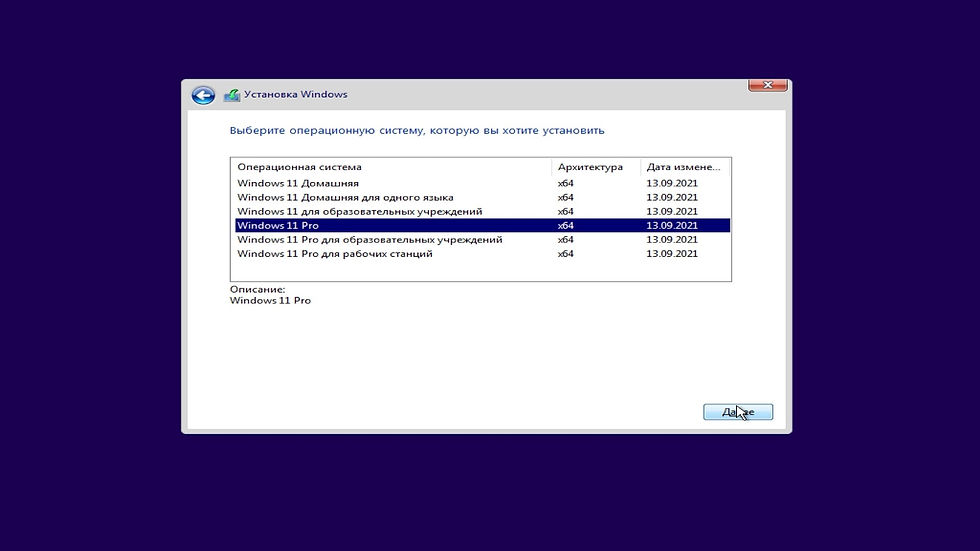Click the Архитектура column header

click(596, 167)
